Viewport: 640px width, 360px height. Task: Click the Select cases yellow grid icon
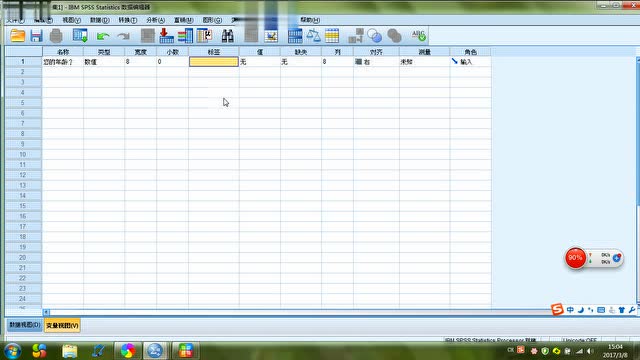(332, 36)
